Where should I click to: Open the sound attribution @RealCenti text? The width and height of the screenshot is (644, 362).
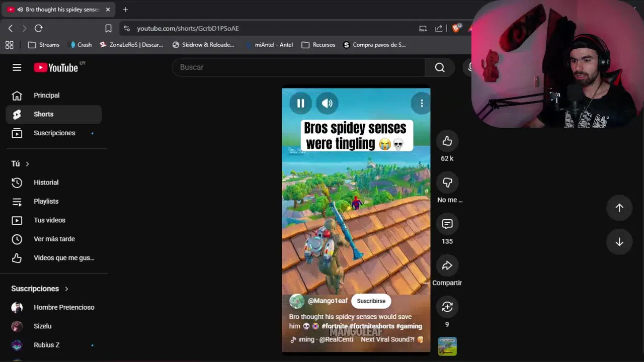pyautogui.click(x=336, y=339)
